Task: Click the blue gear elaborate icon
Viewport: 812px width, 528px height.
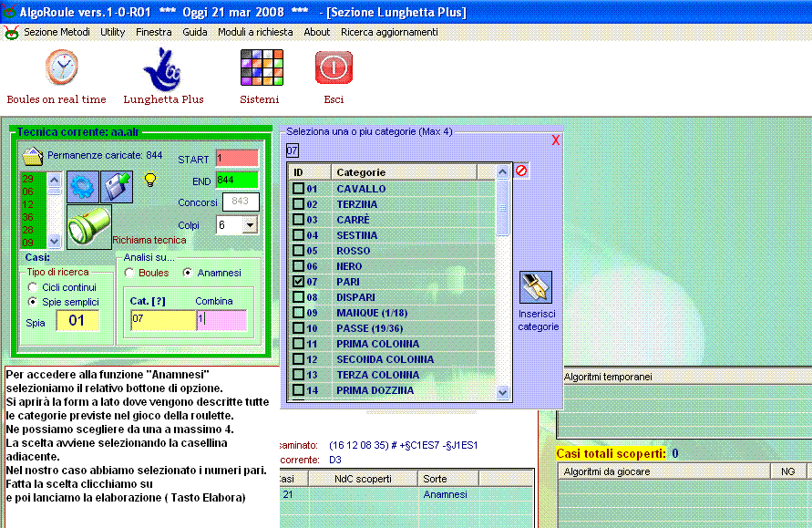Action: coord(82,187)
